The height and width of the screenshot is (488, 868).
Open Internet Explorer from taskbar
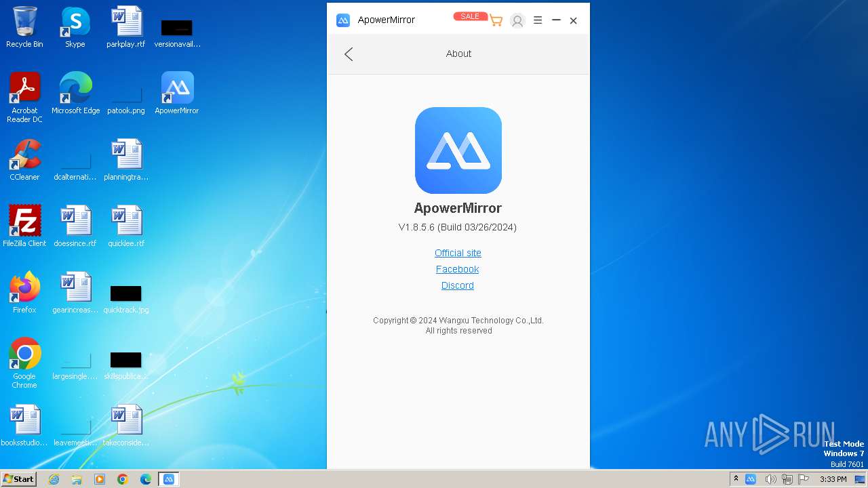pyautogui.click(x=54, y=479)
